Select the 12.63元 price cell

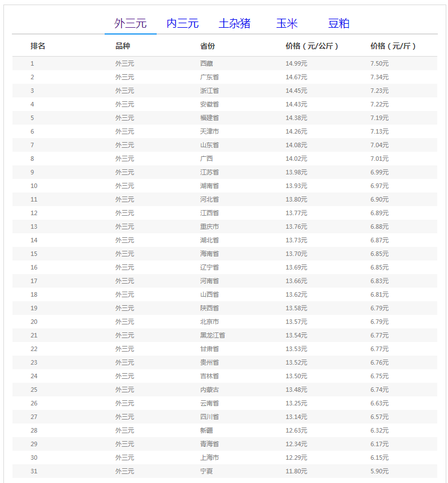coord(296,430)
